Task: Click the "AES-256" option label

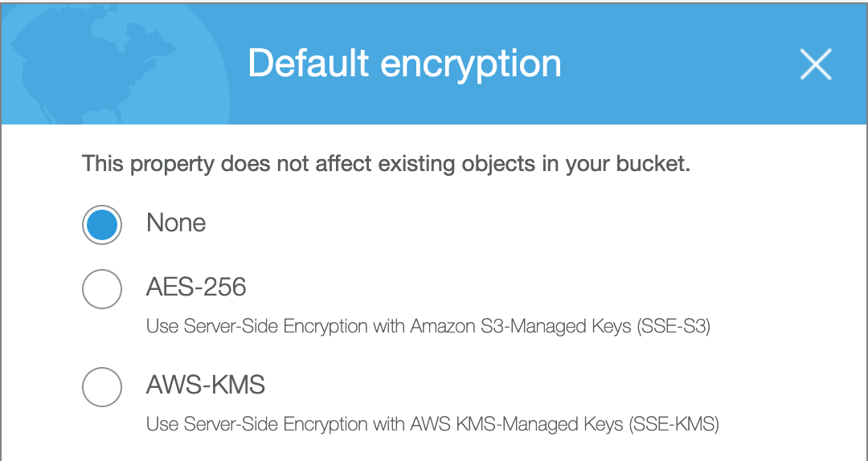Action: pyautogui.click(x=196, y=287)
